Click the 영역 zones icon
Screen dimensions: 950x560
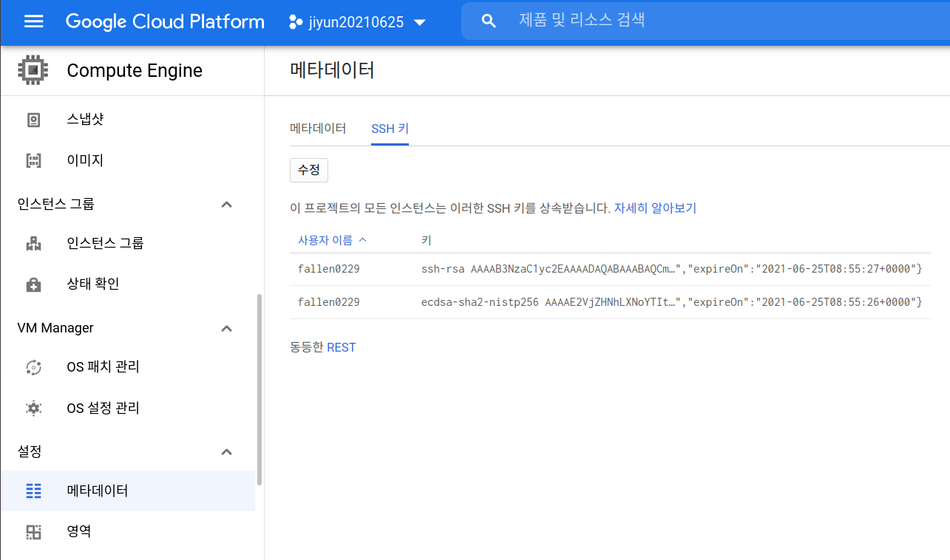(x=33, y=532)
